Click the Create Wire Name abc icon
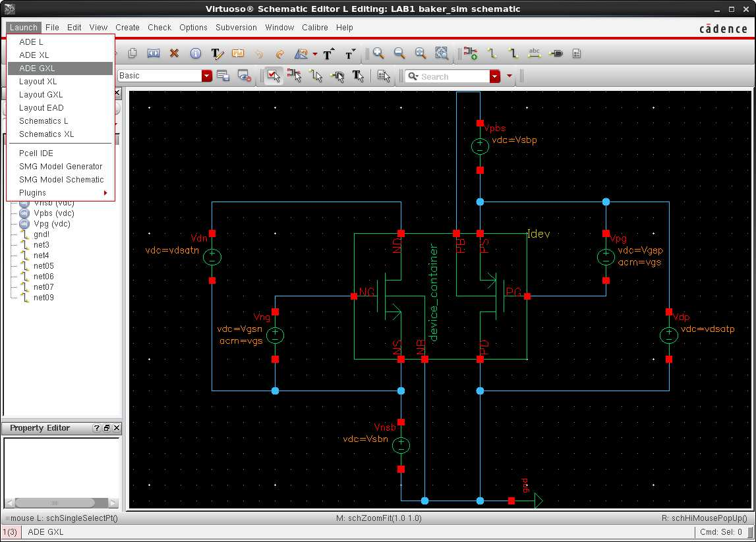756x542 pixels. pyautogui.click(x=535, y=53)
